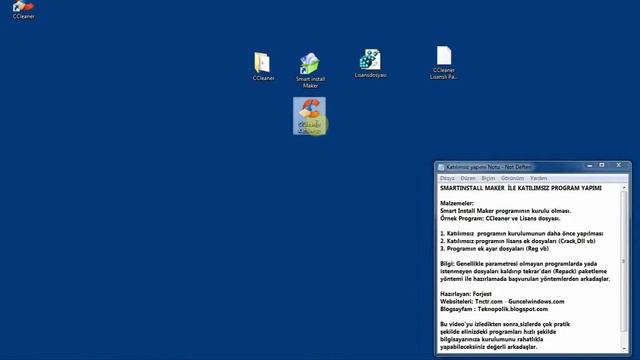
Task: Click the line starting 'Bilgi: Genellikle parametresi'
Action: 518,264
